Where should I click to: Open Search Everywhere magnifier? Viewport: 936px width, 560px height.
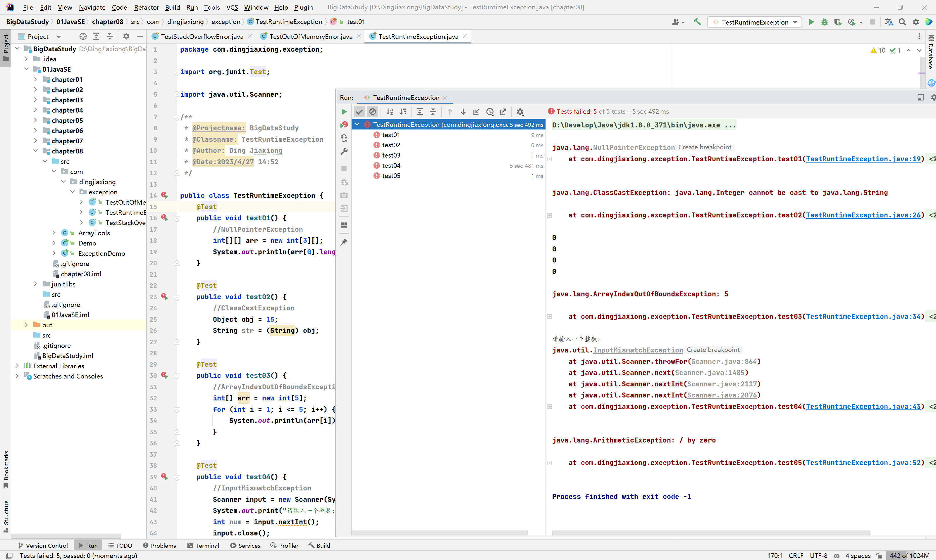point(902,22)
